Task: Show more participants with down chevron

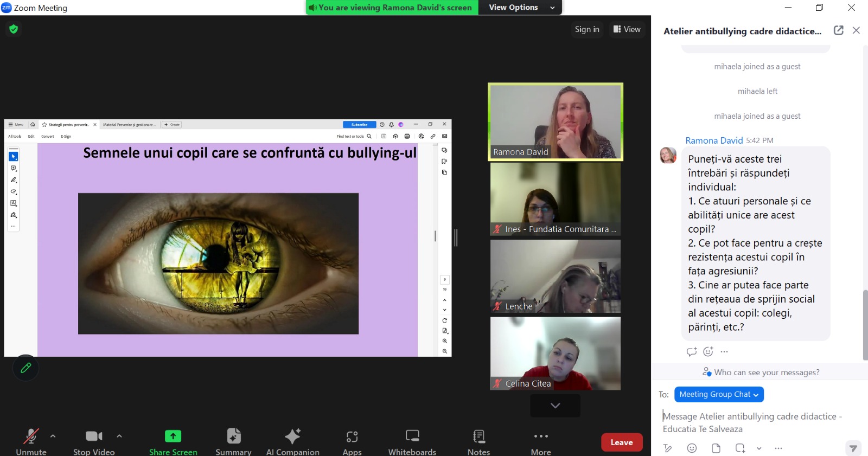Action: click(555, 406)
